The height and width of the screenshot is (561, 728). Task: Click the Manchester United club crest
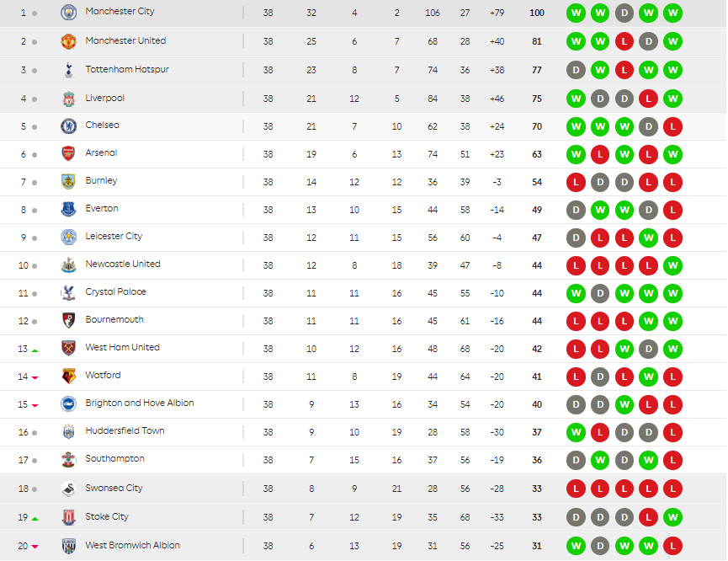pyautogui.click(x=69, y=41)
